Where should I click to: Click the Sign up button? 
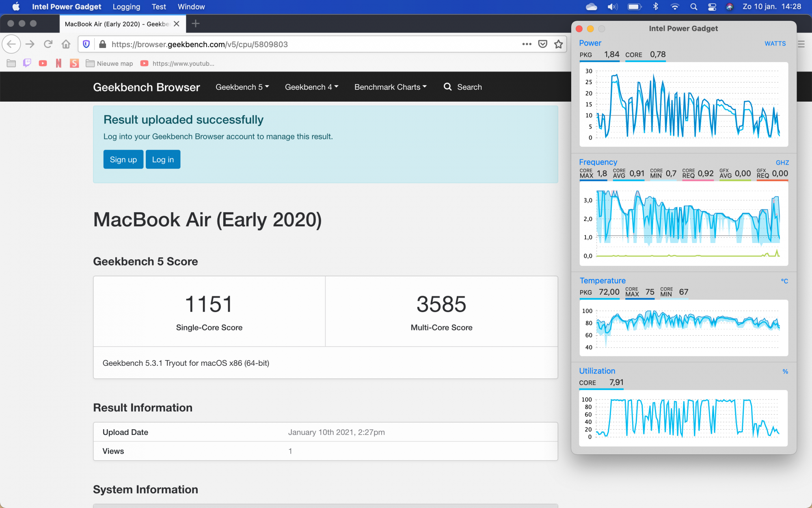(123, 160)
